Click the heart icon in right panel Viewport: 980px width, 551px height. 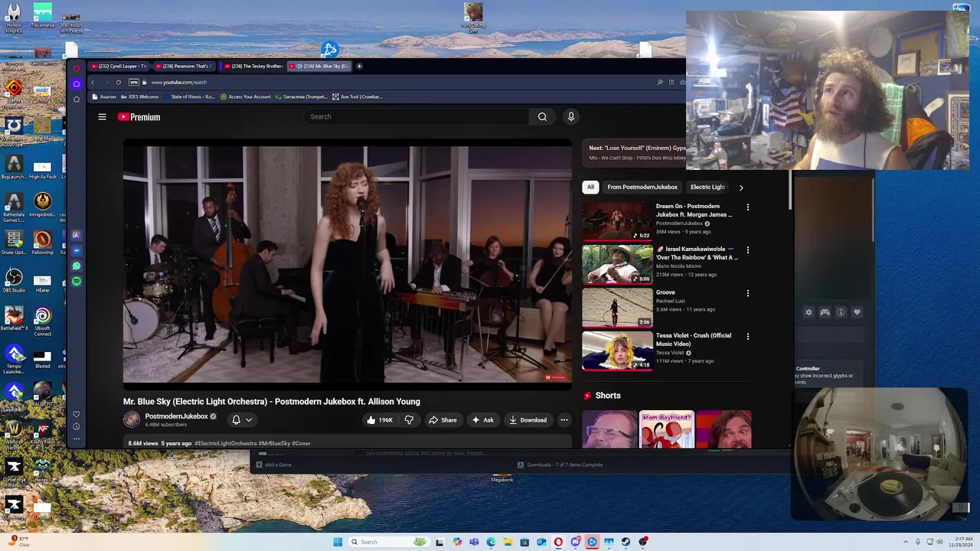[857, 312]
